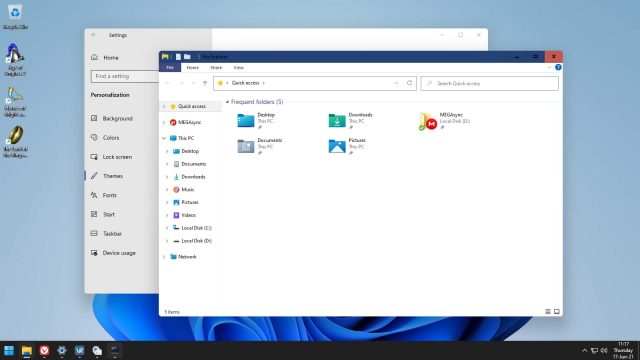Open the Home ribbon tab

tap(193, 67)
